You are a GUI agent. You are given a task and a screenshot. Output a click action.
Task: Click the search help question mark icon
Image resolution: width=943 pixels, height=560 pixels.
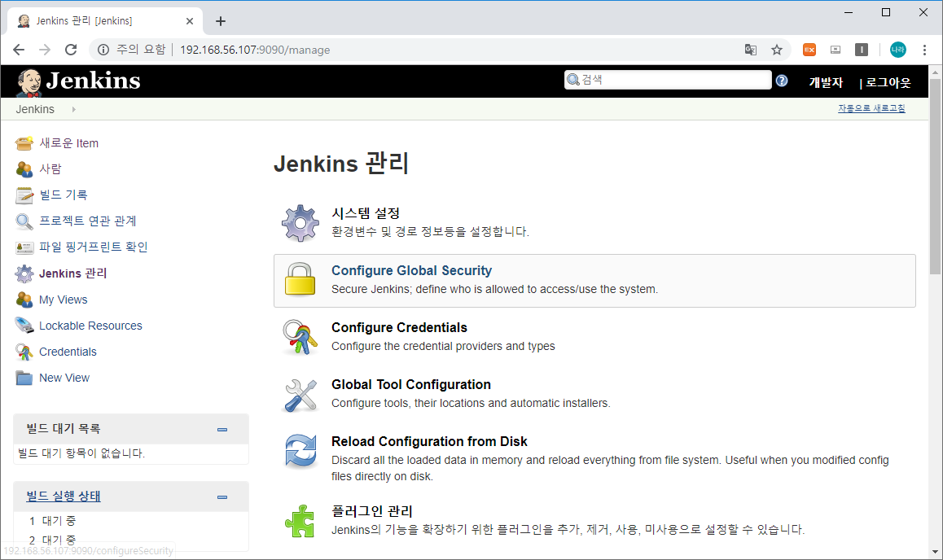point(781,81)
